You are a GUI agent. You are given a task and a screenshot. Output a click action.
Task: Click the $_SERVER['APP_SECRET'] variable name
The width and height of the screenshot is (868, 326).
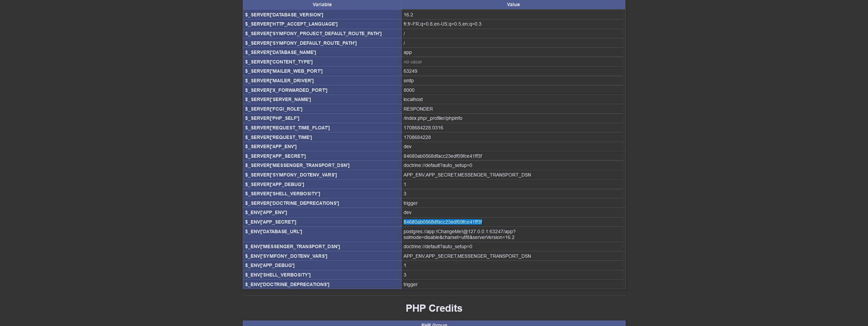click(x=275, y=156)
